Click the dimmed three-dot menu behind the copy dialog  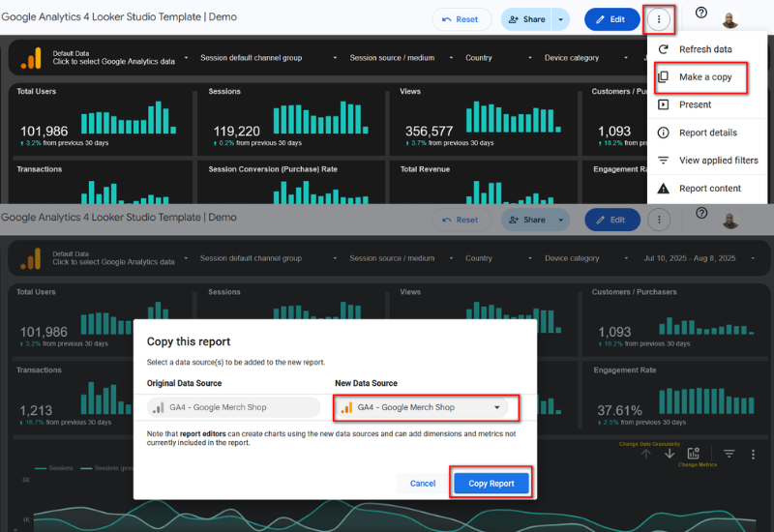(x=659, y=221)
